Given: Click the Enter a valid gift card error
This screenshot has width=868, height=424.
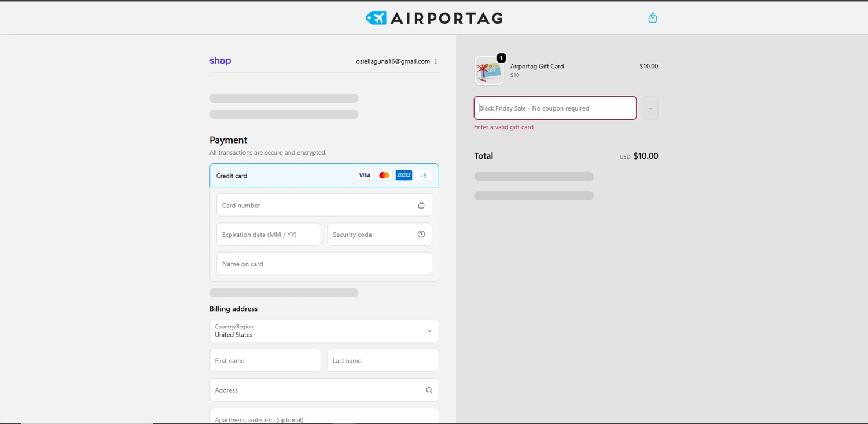Looking at the screenshot, I should point(503,127).
